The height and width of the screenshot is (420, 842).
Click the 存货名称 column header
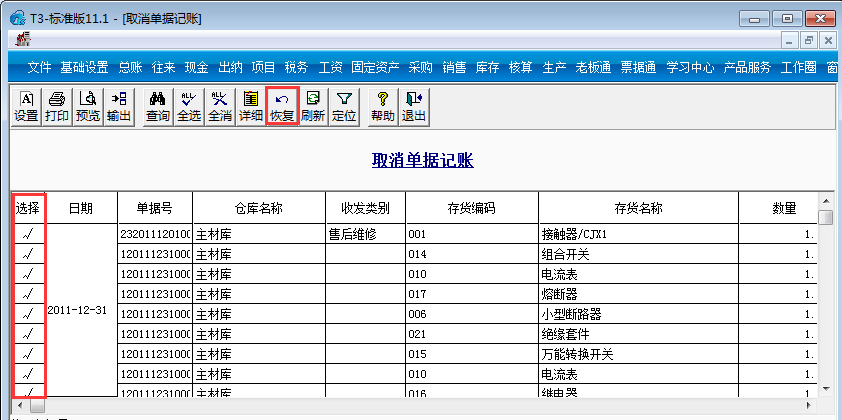point(638,208)
